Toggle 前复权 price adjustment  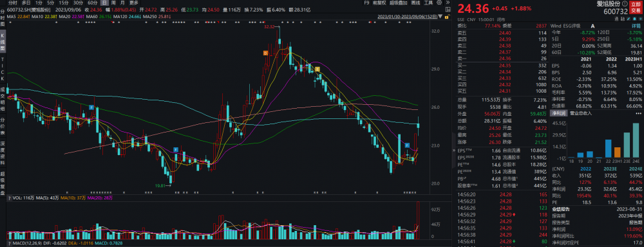[x=379, y=3]
